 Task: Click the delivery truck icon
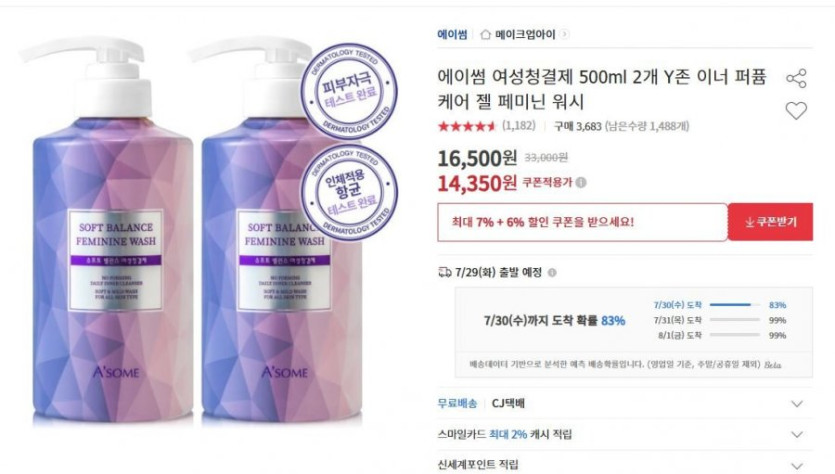tap(444, 273)
